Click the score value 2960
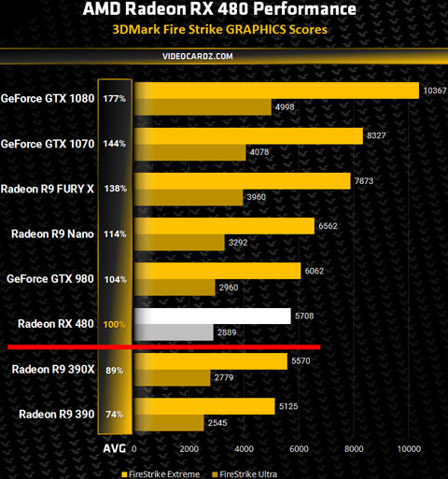Image resolution: width=448 pixels, height=479 pixels. pos(229,288)
